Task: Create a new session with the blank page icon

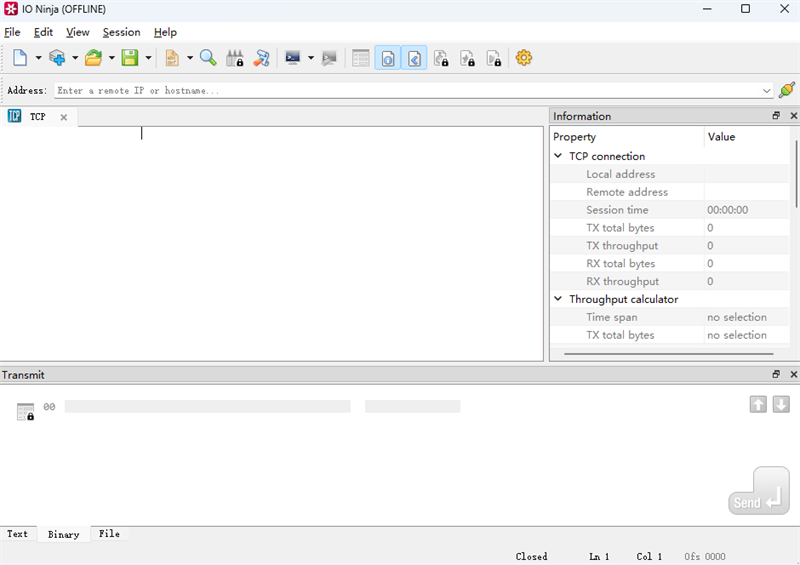Action: tap(20, 58)
